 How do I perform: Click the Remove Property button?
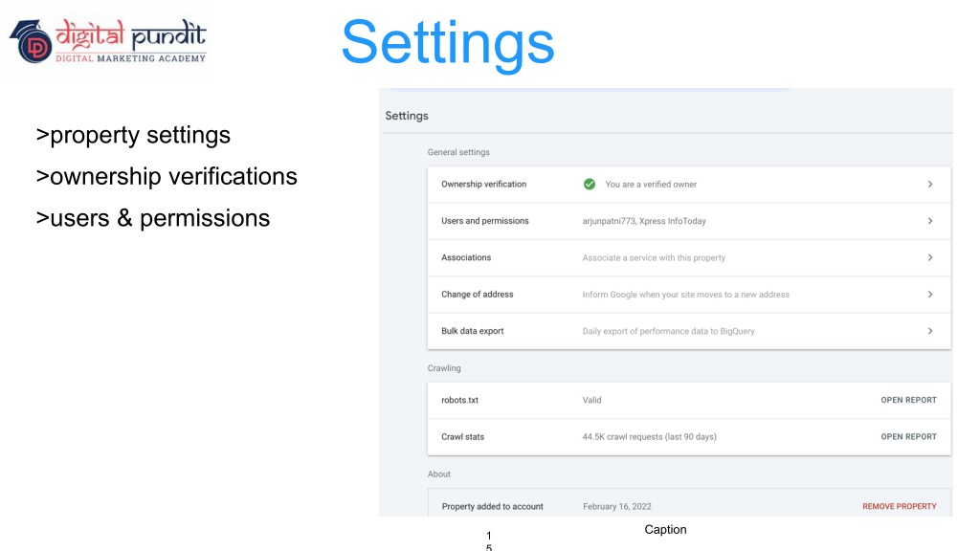click(x=899, y=506)
